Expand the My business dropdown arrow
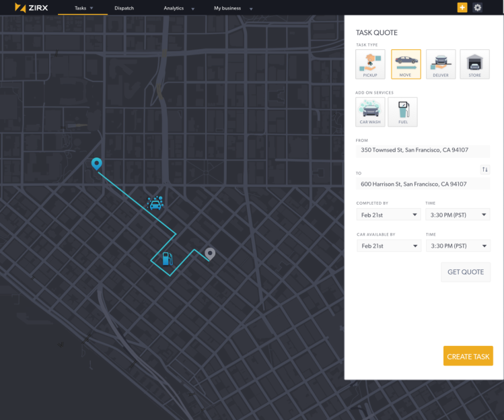Screen dimensions: 504x420 click(x=251, y=9)
